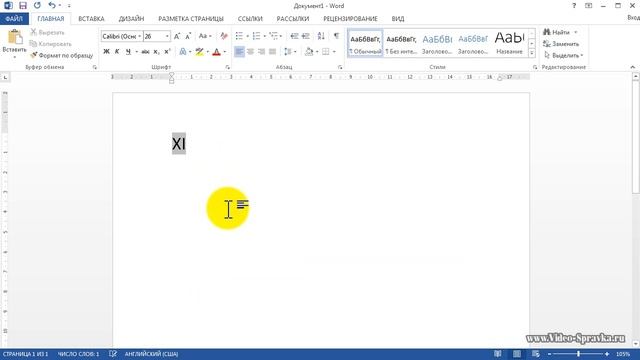Activate Формат по образцу format painter
Viewport: 640px width, 360px height.
(x=62, y=55)
